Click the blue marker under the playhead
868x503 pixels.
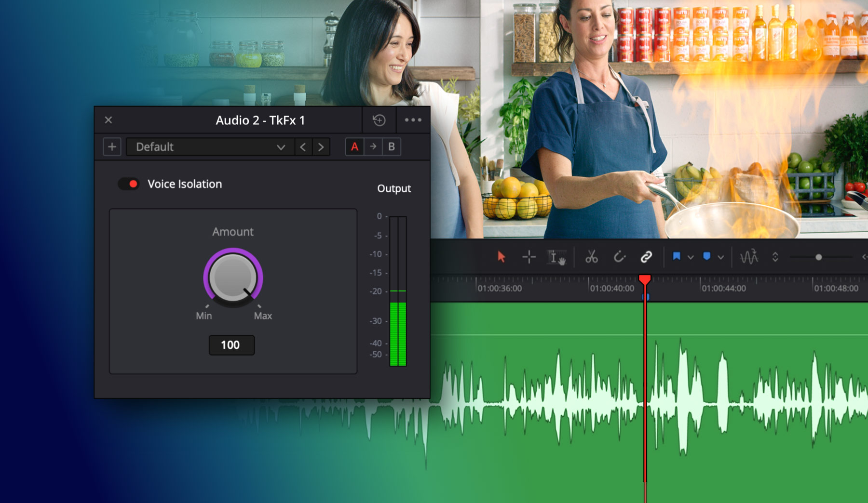pyautogui.click(x=646, y=297)
